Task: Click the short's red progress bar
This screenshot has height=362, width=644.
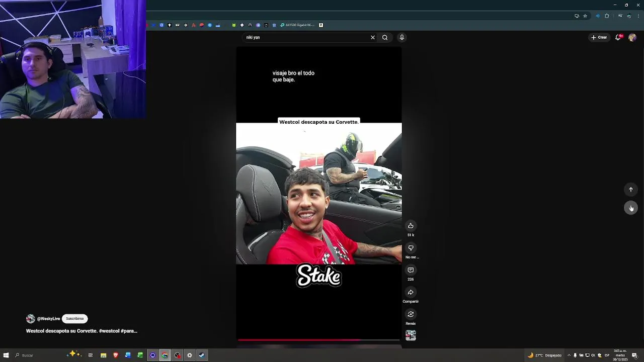Action: [319, 340]
